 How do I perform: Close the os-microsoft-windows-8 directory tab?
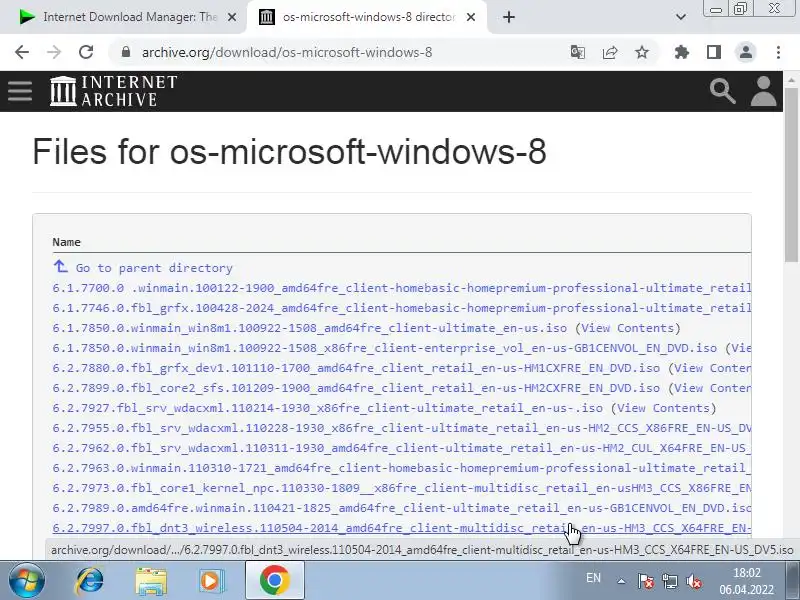click(471, 17)
